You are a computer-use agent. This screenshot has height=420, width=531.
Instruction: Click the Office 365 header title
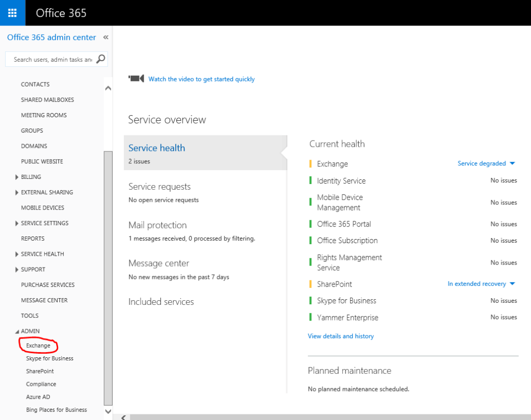61,13
